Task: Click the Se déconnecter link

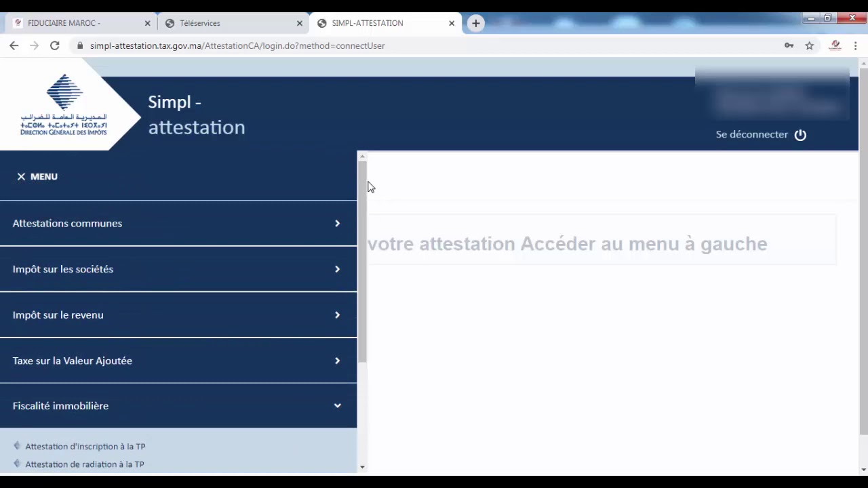Action: pyautogui.click(x=751, y=135)
